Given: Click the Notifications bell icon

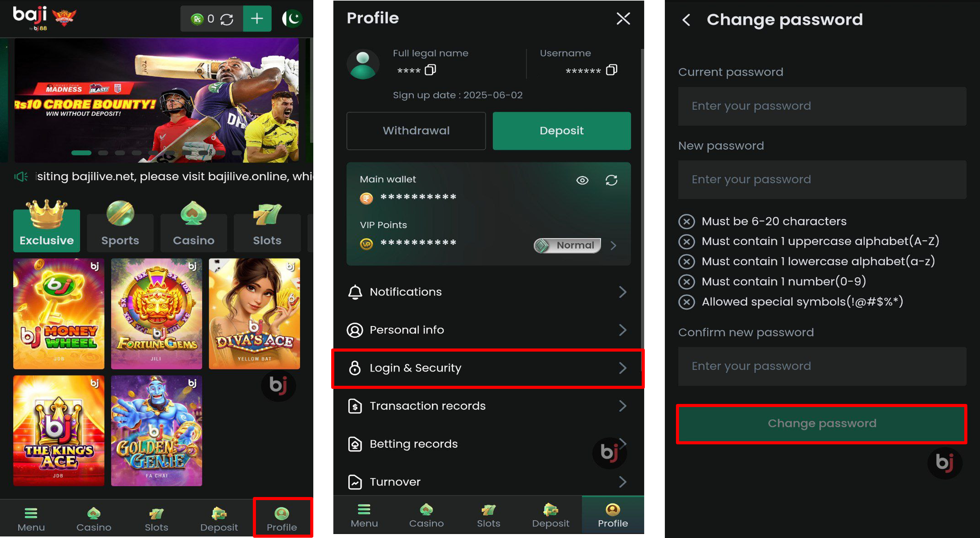Looking at the screenshot, I should (x=355, y=292).
